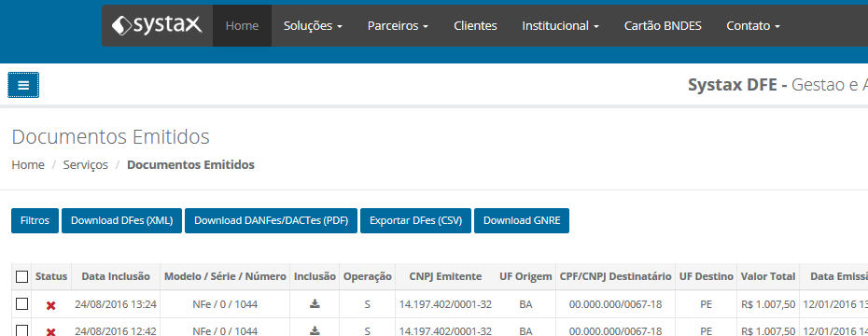Expand the Parceiros dropdown menu
Screen dimensions: 868x336
[398, 25]
